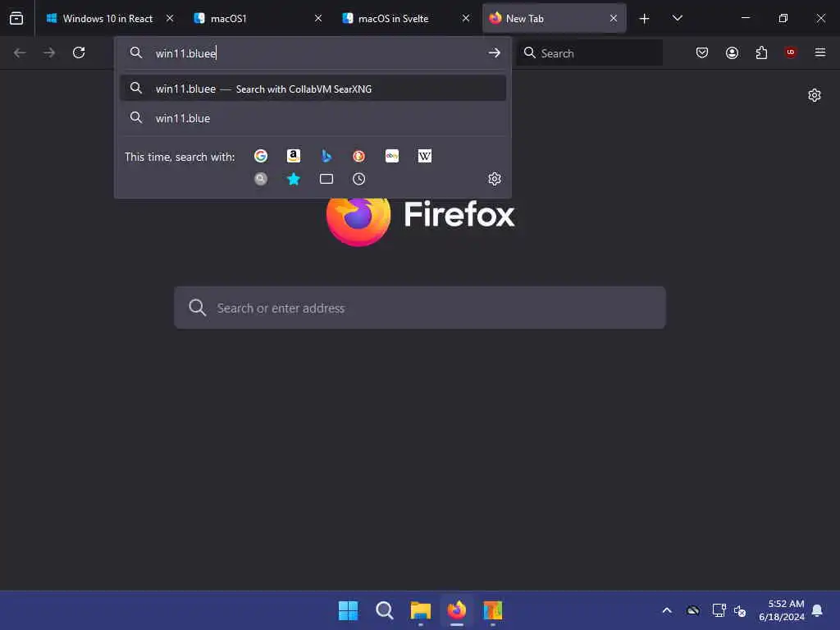
Task: Search open tabs using the tab icon
Action: click(326, 179)
